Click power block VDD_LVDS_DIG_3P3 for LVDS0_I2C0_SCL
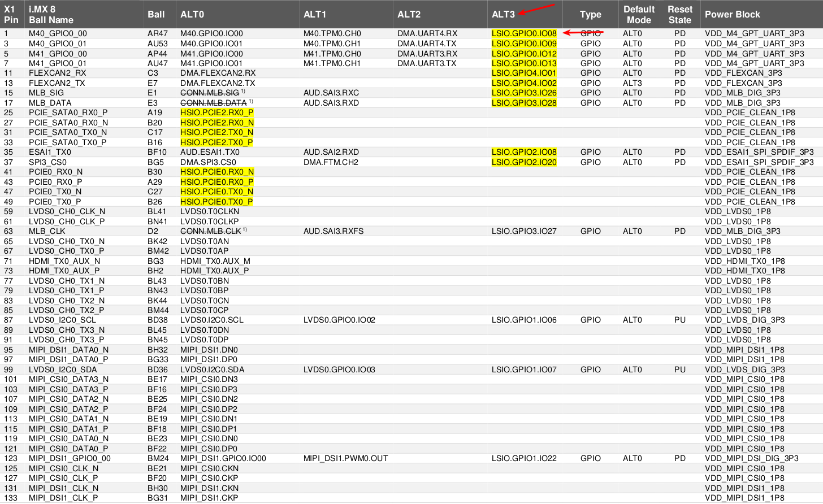Image resolution: width=823 pixels, height=504 pixels. click(745, 320)
